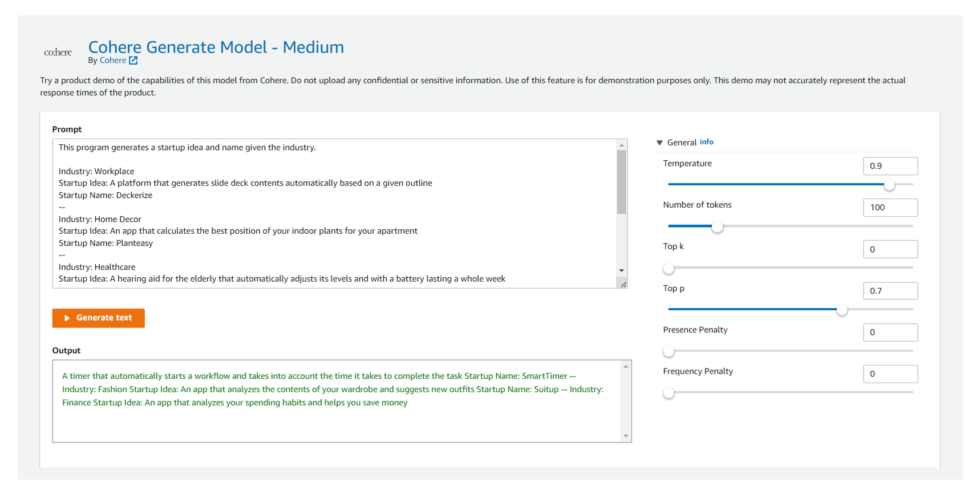This screenshot has width=980, height=495.
Task: Click the prompt box scrollbar thumb
Action: click(x=622, y=182)
